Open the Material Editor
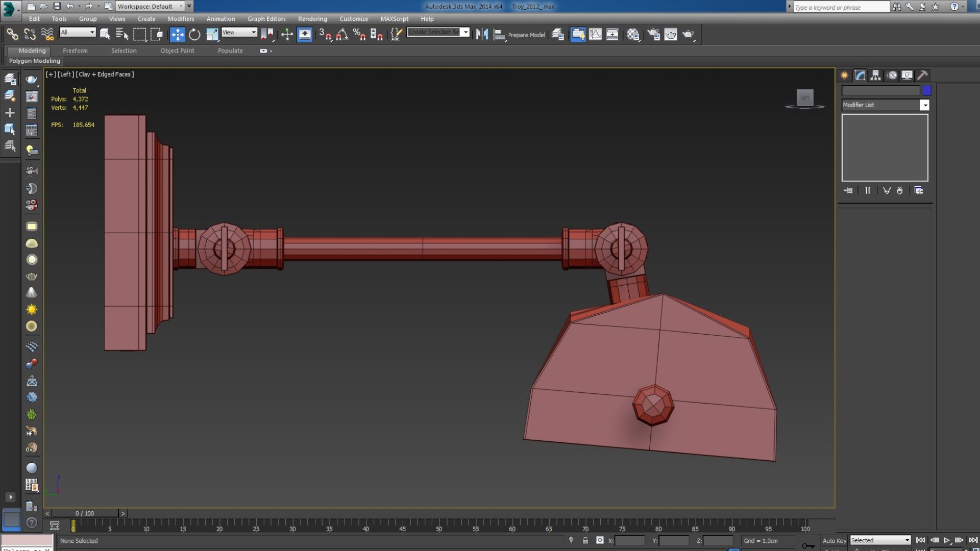 coord(633,34)
